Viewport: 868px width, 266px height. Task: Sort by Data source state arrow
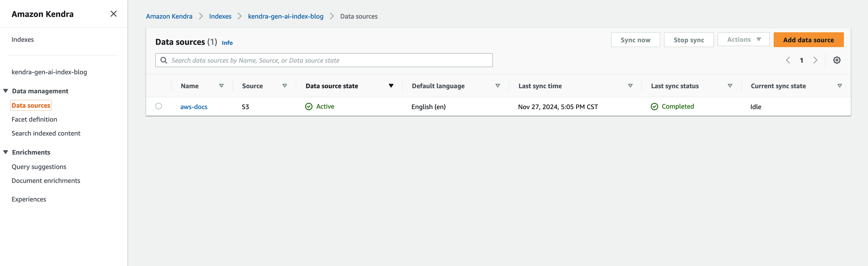tap(391, 86)
